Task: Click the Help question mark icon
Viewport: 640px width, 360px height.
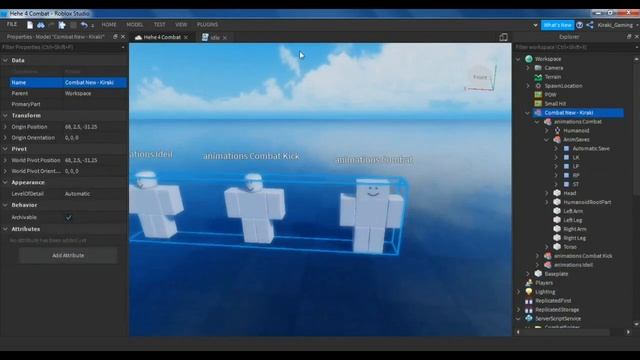Action: [x=580, y=25]
